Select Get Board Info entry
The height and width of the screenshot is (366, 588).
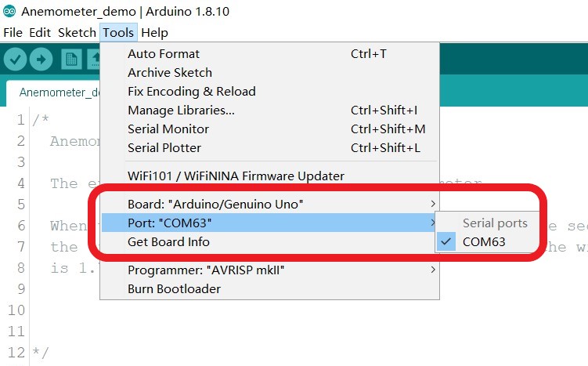point(269,241)
